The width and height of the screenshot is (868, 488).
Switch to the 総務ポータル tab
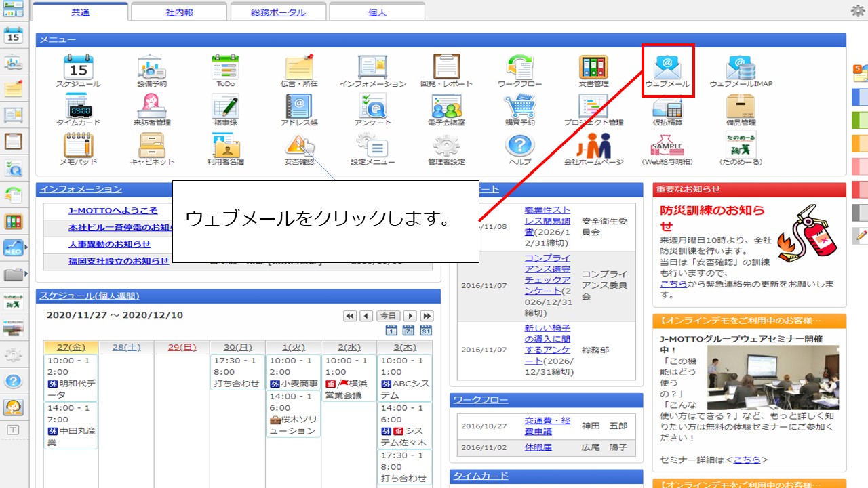tap(278, 12)
